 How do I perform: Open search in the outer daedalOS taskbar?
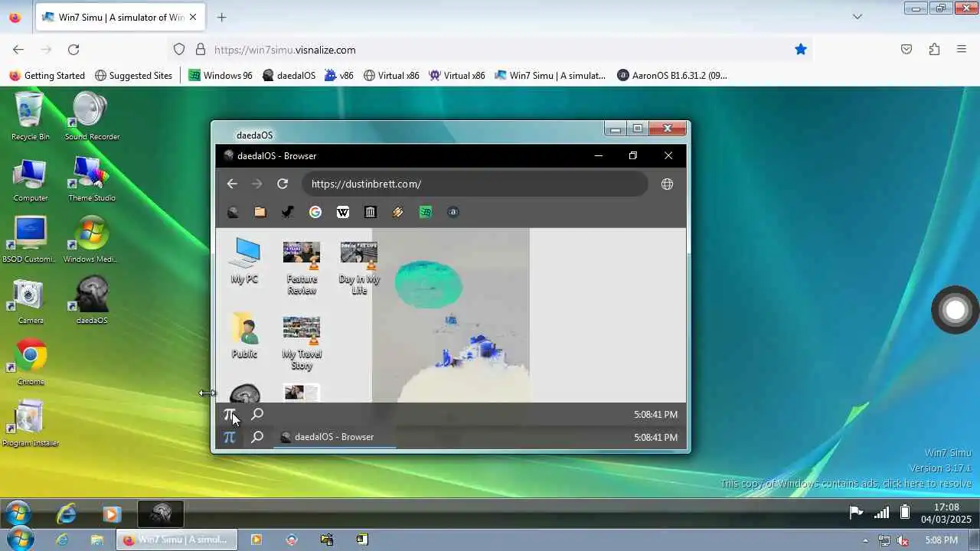(257, 437)
